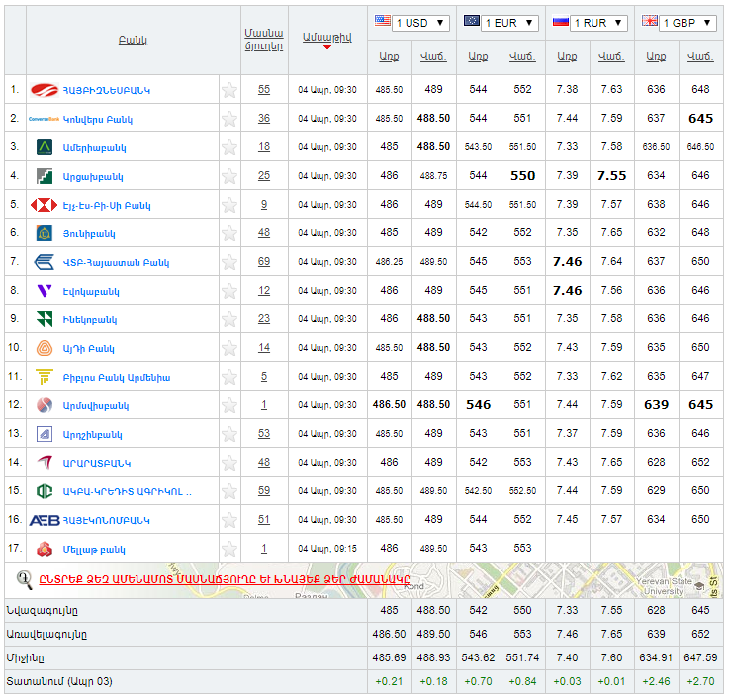This screenshot has height=700, width=729.
Task: Toggle favorite star for row 1 bank
Action: [x=229, y=90]
